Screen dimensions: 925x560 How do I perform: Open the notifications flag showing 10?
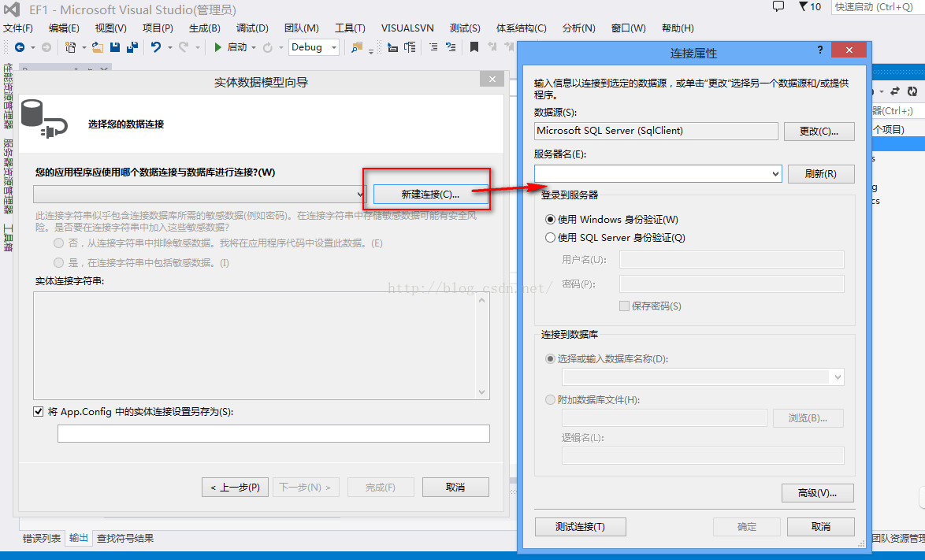tap(810, 6)
